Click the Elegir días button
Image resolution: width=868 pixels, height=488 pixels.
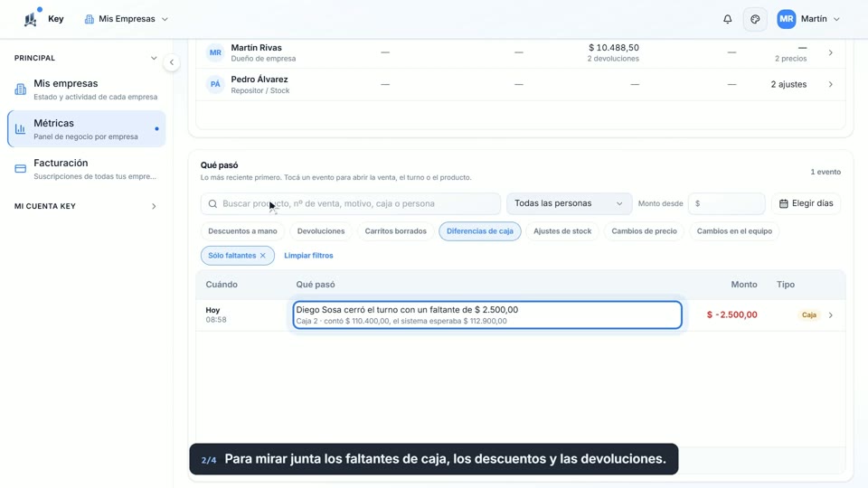(806, 203)
